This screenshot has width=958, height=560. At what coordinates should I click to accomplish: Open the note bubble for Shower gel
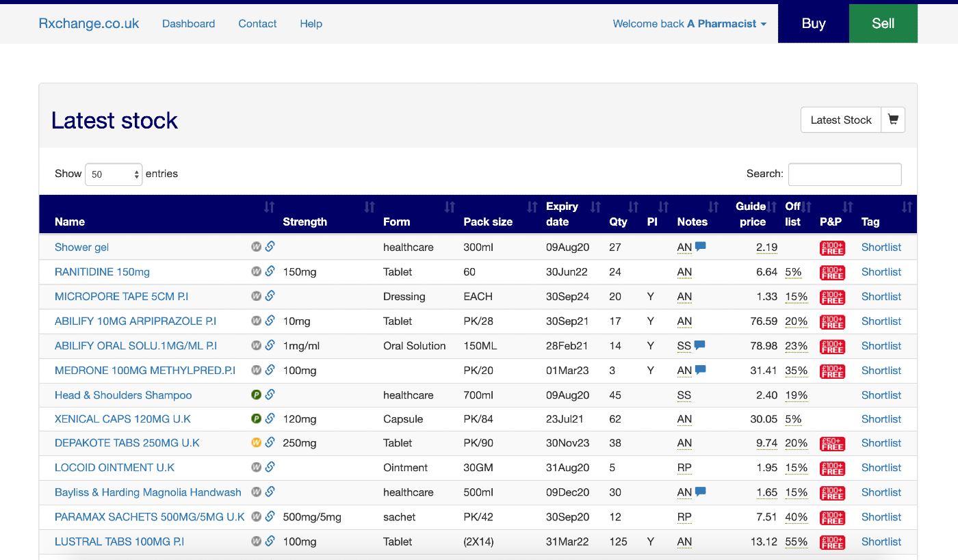[700, 247]
